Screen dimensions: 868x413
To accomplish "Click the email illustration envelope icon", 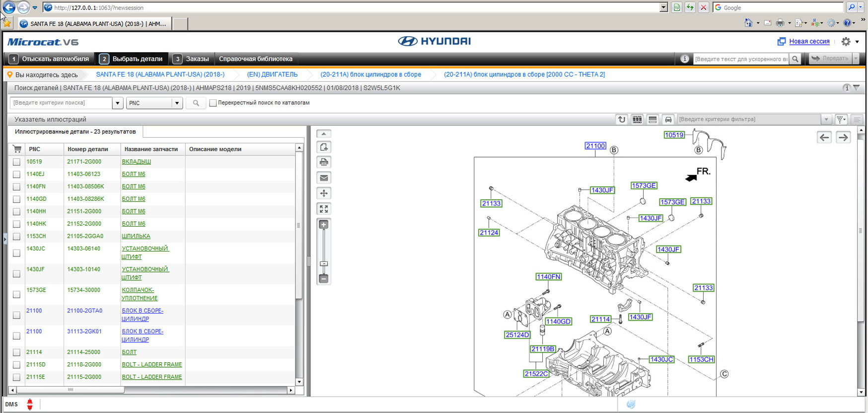I will pos(324,178).
